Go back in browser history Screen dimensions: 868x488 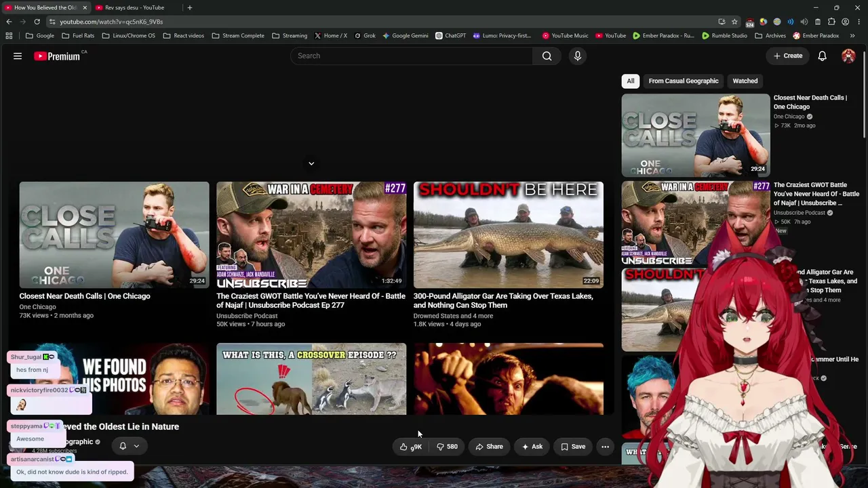click(9, 22)
